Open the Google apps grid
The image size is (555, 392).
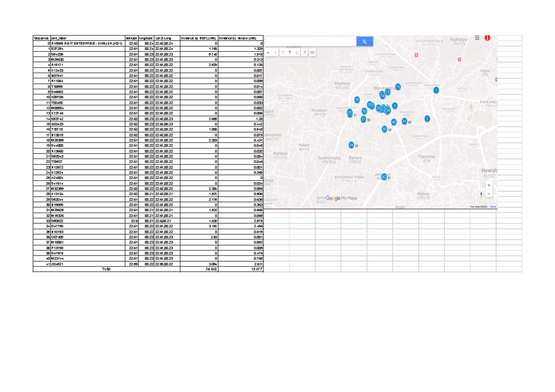[477, 38]
